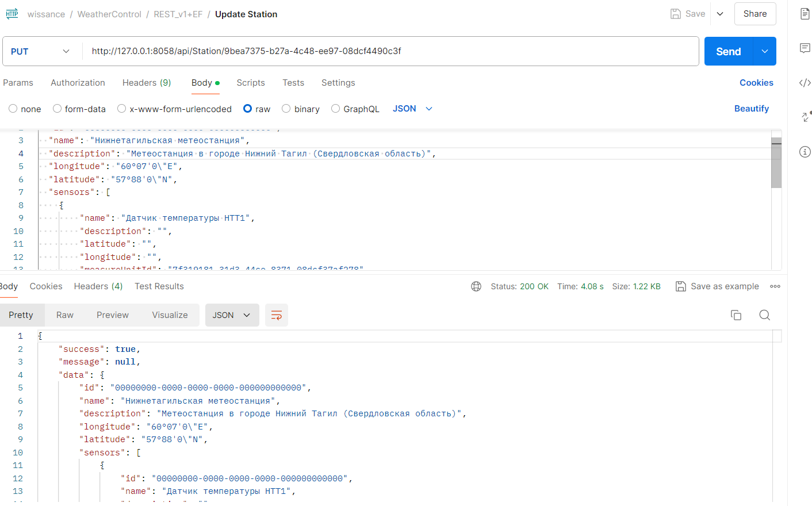
Task: Search within the response body
Action: click(765, 315)
